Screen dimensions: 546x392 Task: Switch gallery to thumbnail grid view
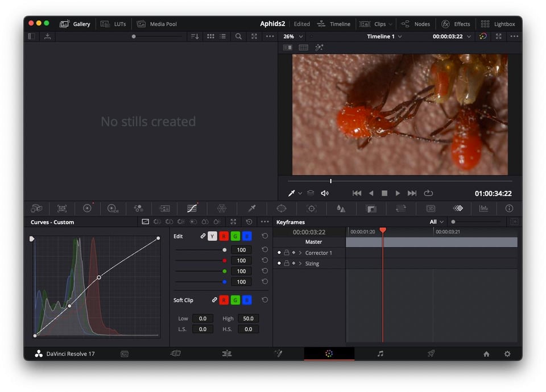point(210,36)
